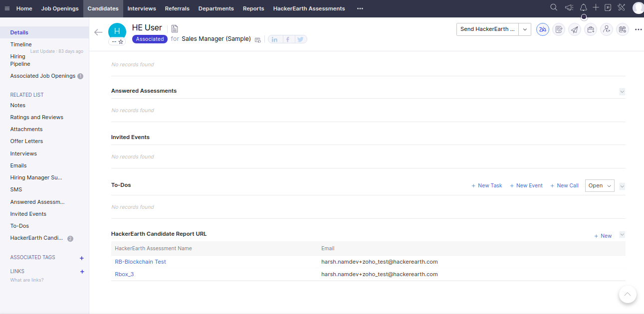Click the schedule interview calendar icon
The height and width of the screenshot is (314, 644).
[623, 29]
